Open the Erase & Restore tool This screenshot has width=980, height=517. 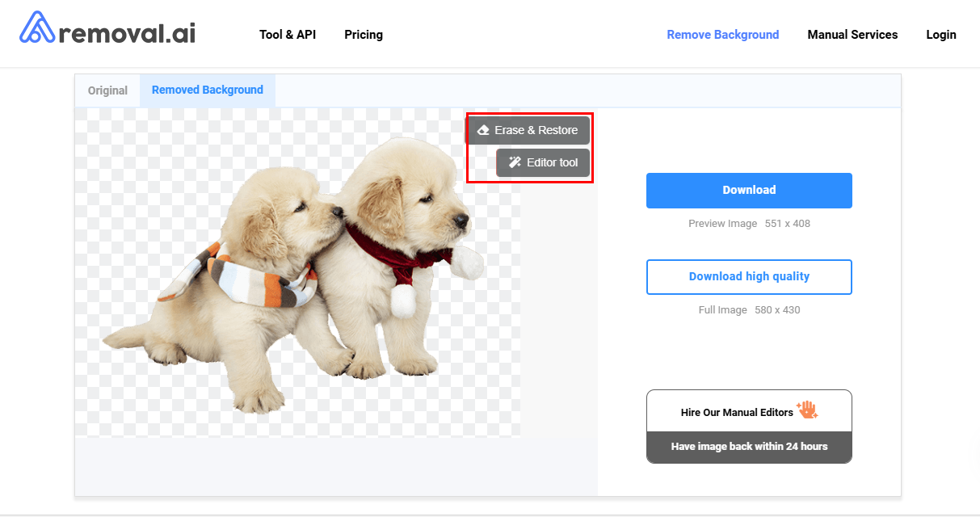click(x=528, y=130)
